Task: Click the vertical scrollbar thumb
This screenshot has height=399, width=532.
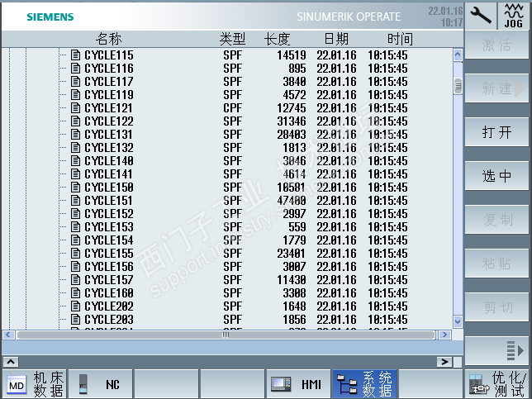Action: pos(458,86)
